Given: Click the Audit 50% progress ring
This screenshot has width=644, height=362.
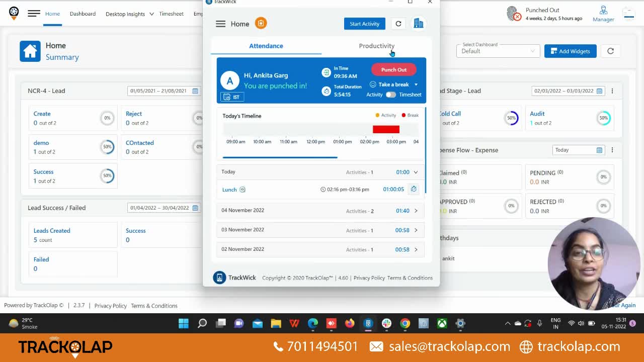Looking at the screenshot, I should 604,118.
